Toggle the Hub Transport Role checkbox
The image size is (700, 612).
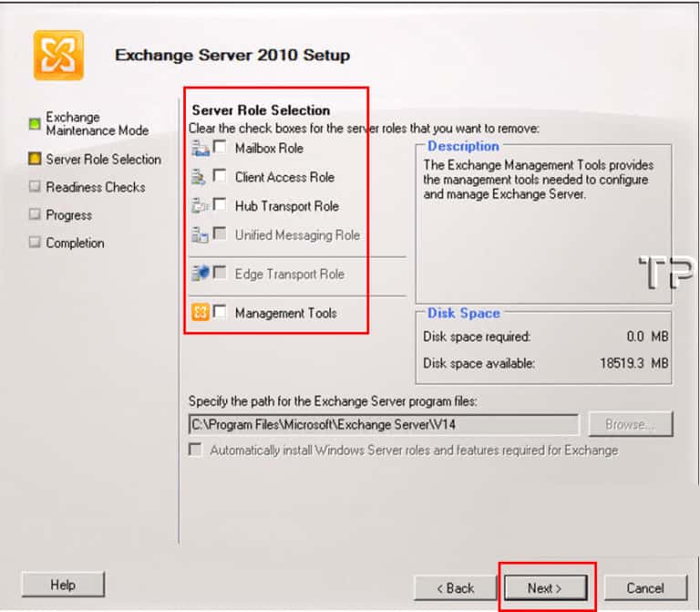pos(220,204)
